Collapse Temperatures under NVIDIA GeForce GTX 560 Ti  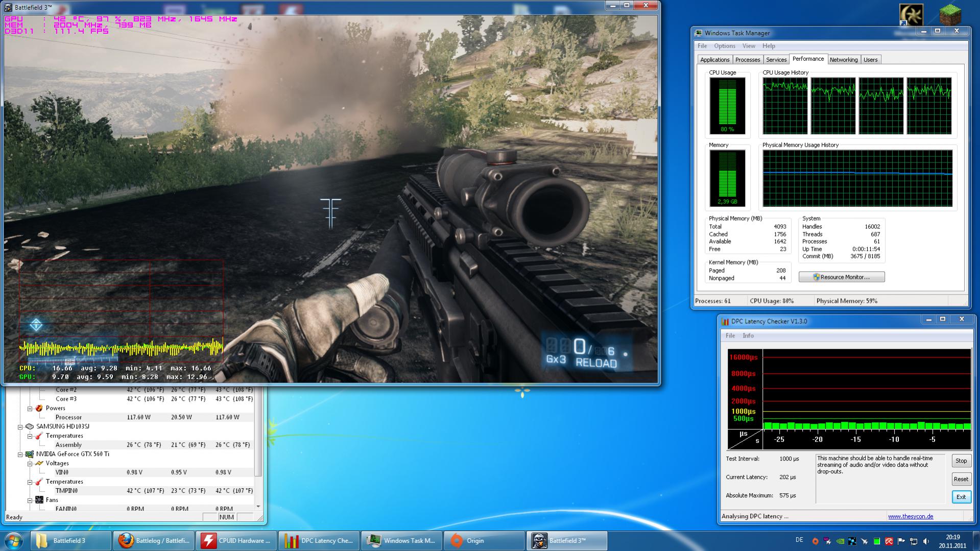pos(30,482)
